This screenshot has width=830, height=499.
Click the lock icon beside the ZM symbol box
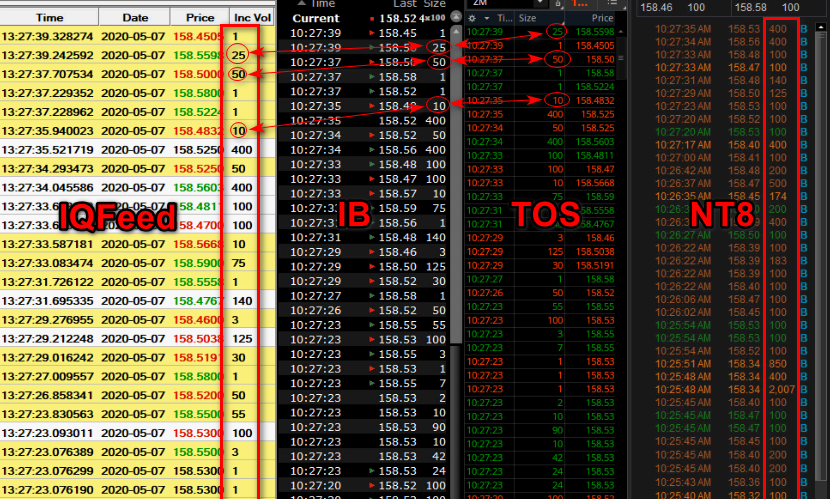click(558, 4)
